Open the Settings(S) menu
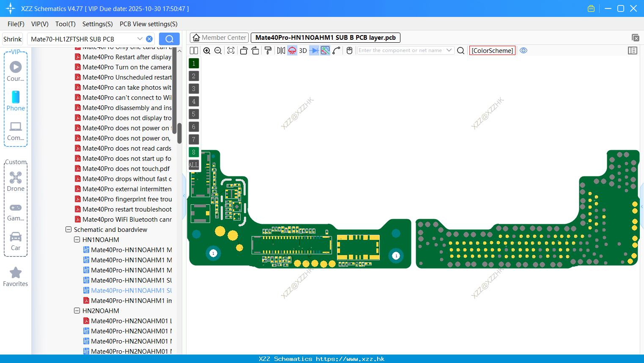 tap(98, 24)
